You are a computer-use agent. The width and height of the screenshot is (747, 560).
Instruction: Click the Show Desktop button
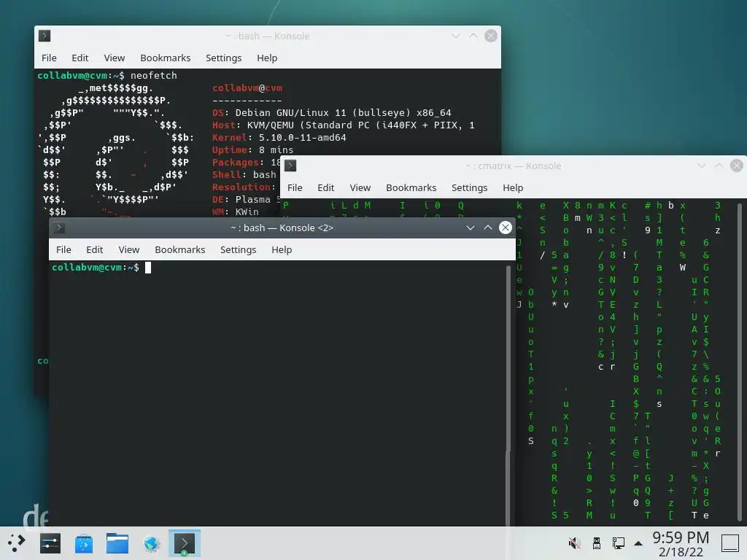pyautogui.click(x=729, y=542)
